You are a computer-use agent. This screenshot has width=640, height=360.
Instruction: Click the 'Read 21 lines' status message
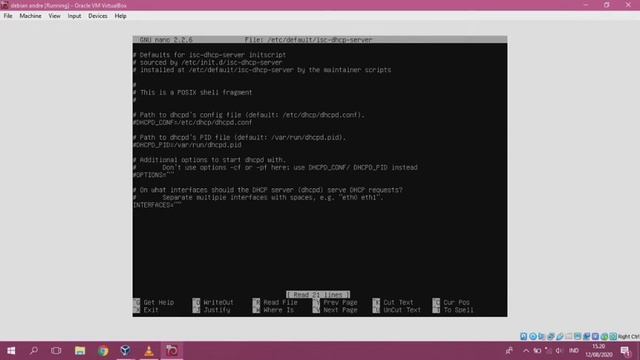pos(318,294)
